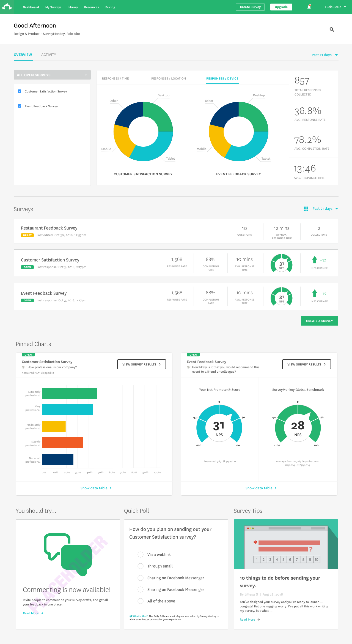View Survey Results for Event Feedback chart
Viewport: 352px width, 644px height.
[x=307, y=364]
